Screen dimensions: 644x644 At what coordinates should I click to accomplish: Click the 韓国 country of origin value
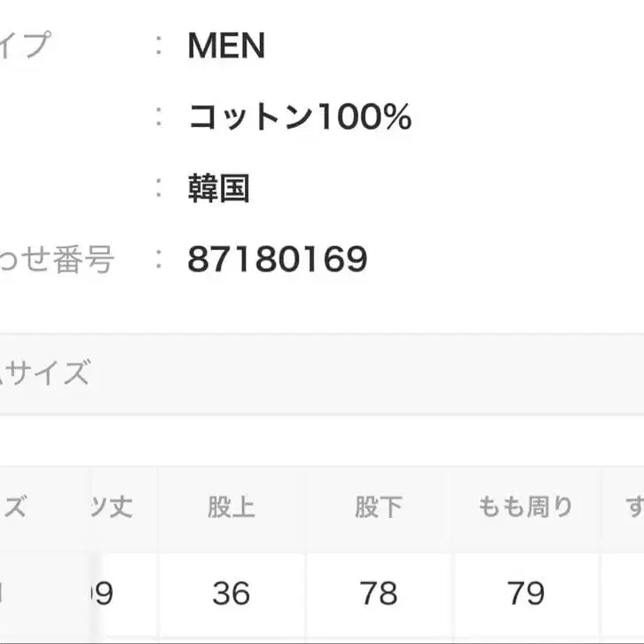(x=218, y=188)
